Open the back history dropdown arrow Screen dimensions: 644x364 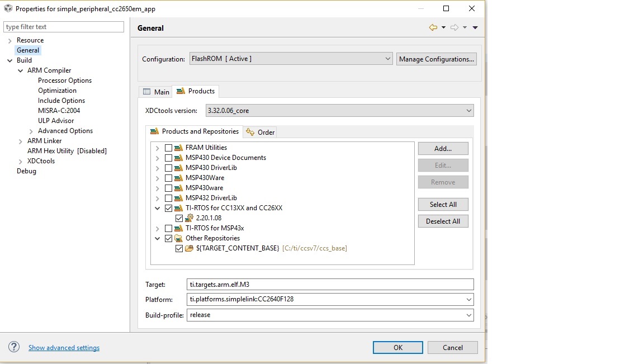(443, 27)
